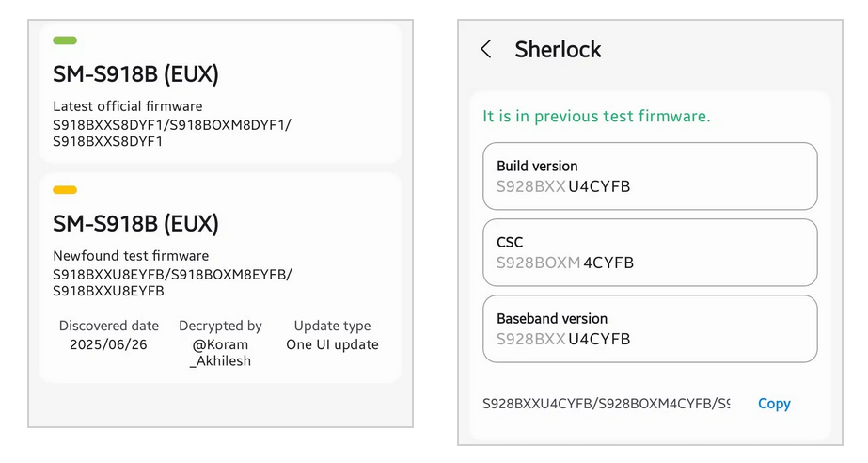The width and height of the screenshot is (868, 463).
Task: Tap the yellow status indicator pill
Action: [65, 190]
